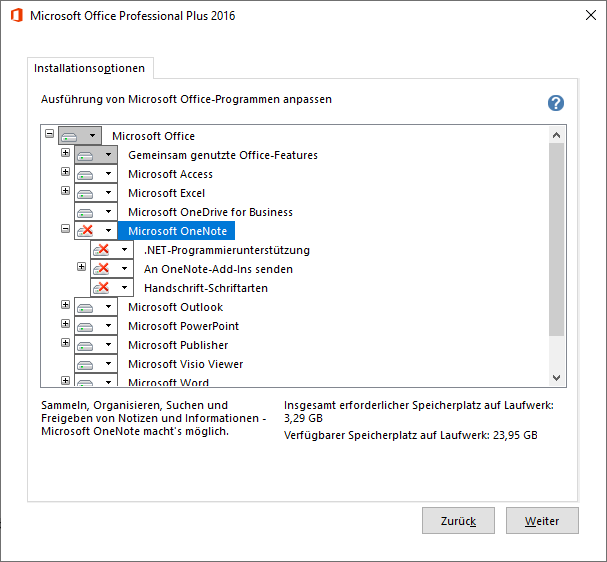Select Microsoft Visio Viewer label
Viewport: 607px width, 562px height.
tap(186, 364)
